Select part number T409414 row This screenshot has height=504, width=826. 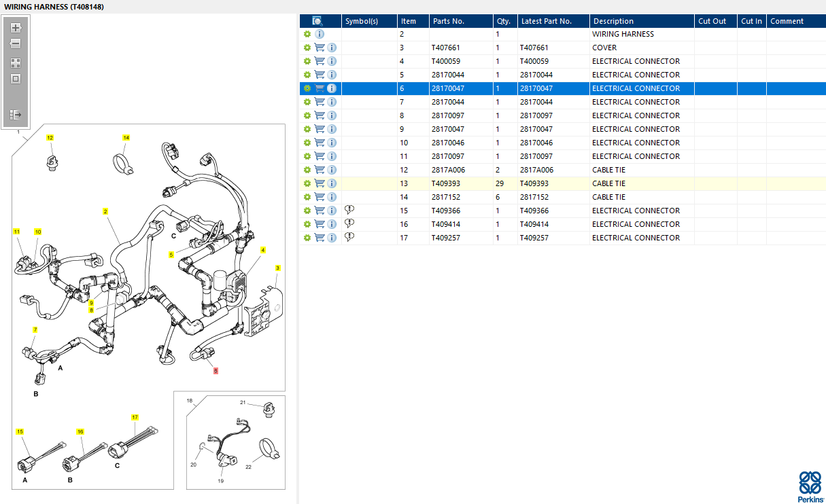coord(446,224)
